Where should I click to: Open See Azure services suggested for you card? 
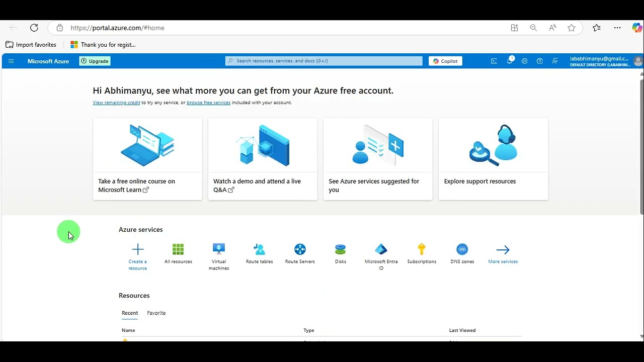tap(378, 159)
